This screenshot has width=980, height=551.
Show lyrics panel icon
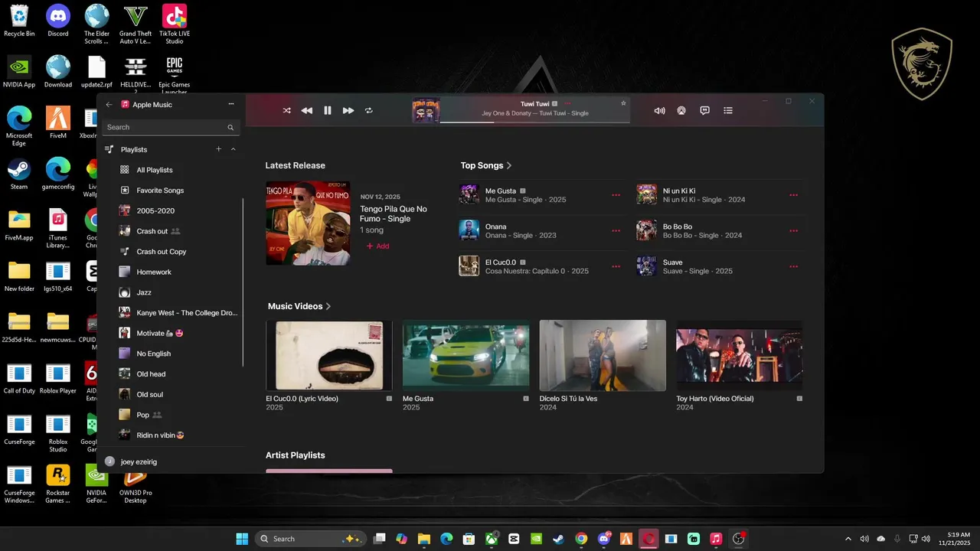click(x=705, y=110)
